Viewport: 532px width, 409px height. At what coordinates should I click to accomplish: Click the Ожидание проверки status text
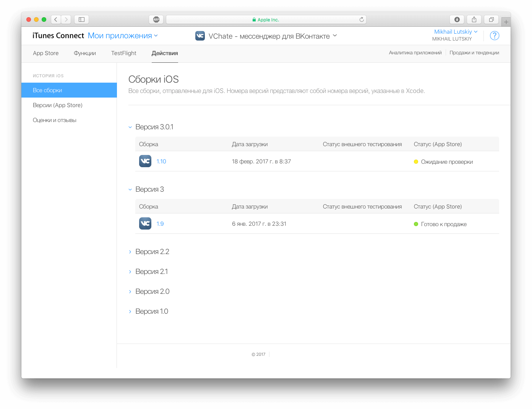click(447, 162)
